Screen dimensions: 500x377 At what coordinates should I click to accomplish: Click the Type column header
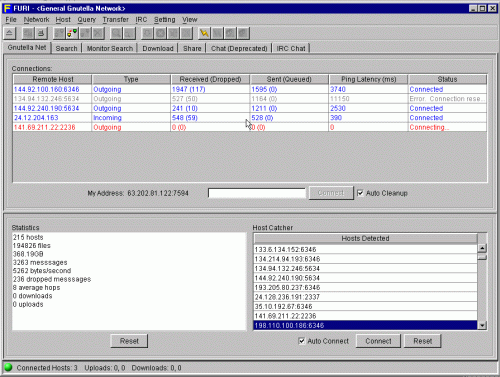point(131,79)
